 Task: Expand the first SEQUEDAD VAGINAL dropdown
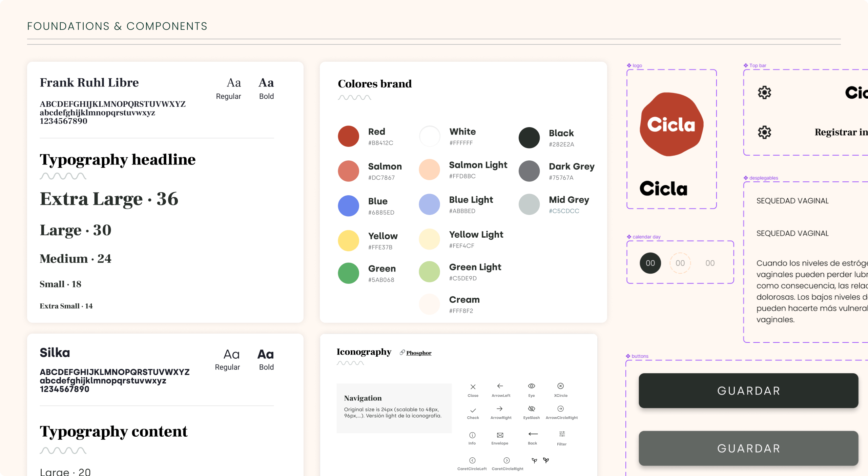click(792, 201)
